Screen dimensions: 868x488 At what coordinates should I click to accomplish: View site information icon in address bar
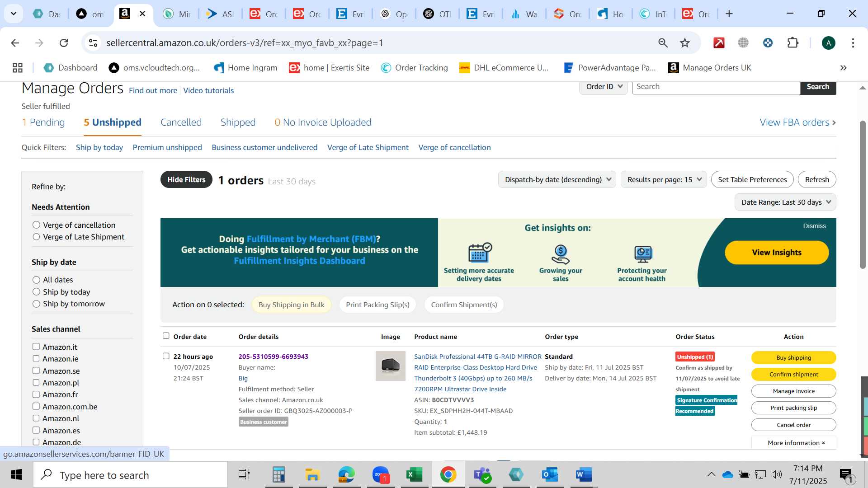click(93, 43)
